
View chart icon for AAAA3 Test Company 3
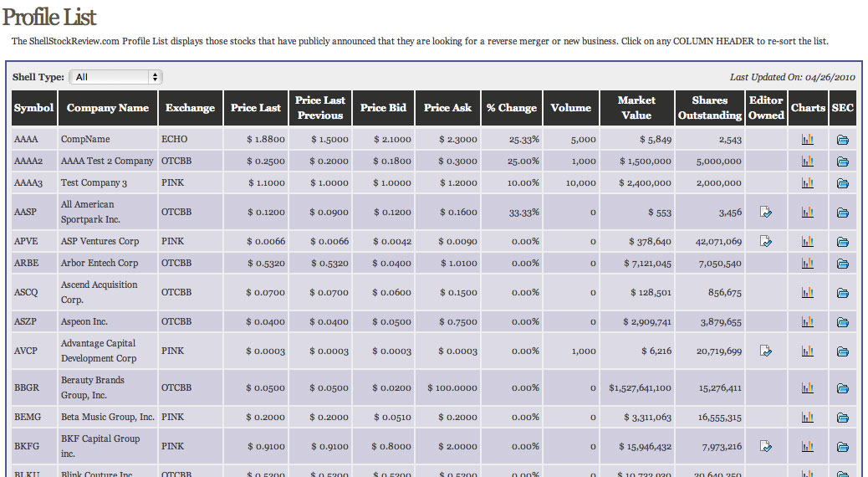pos(808,182)
